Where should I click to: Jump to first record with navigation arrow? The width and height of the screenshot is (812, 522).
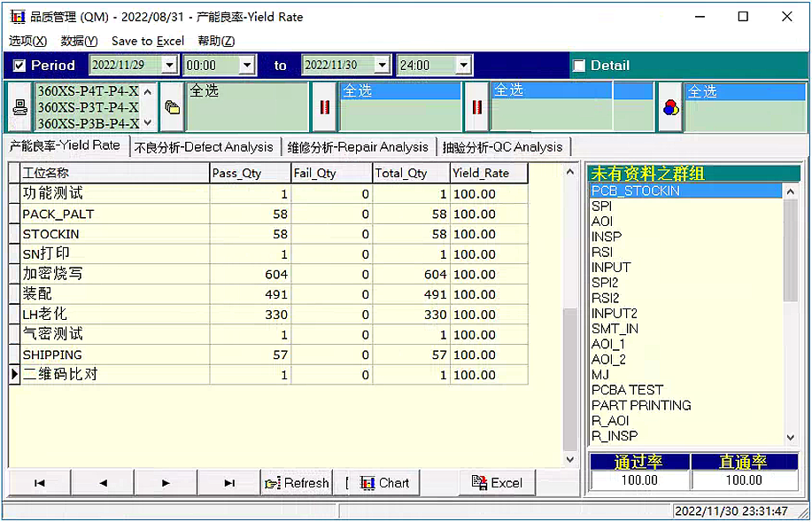[x=40, y=483]
